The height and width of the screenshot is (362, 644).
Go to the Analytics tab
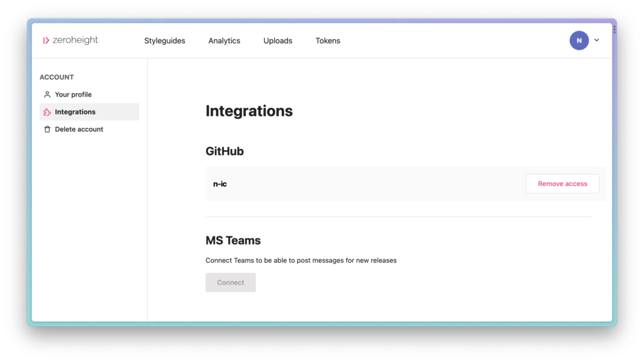[225, 41]
